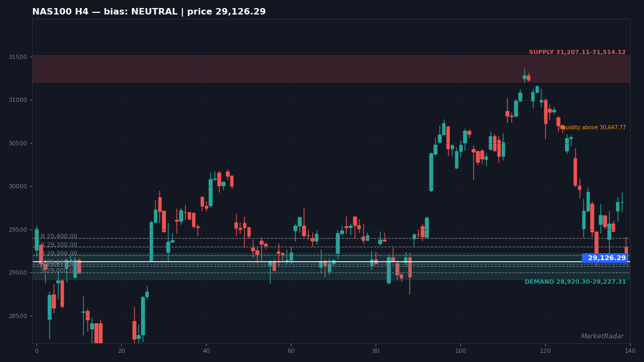The height and width of the screenshot is (362, 644).
Task: Click the 0 x-axis tick label
Action: click(x=36, y=351)
